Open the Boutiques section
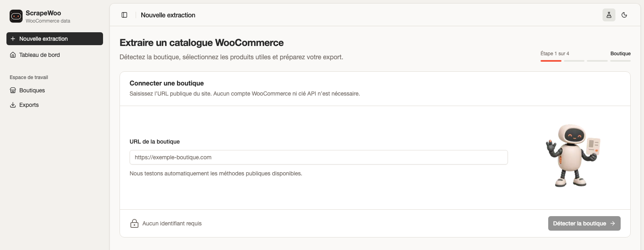The height and width of the screenshot is (250, 644). (55, 90)
